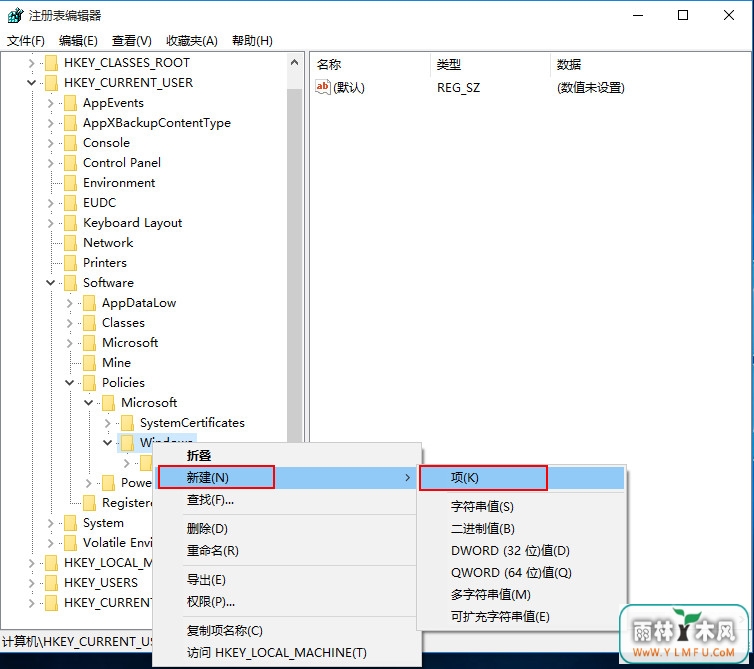
Task: Collapse the Policies key
Action: 69,383
